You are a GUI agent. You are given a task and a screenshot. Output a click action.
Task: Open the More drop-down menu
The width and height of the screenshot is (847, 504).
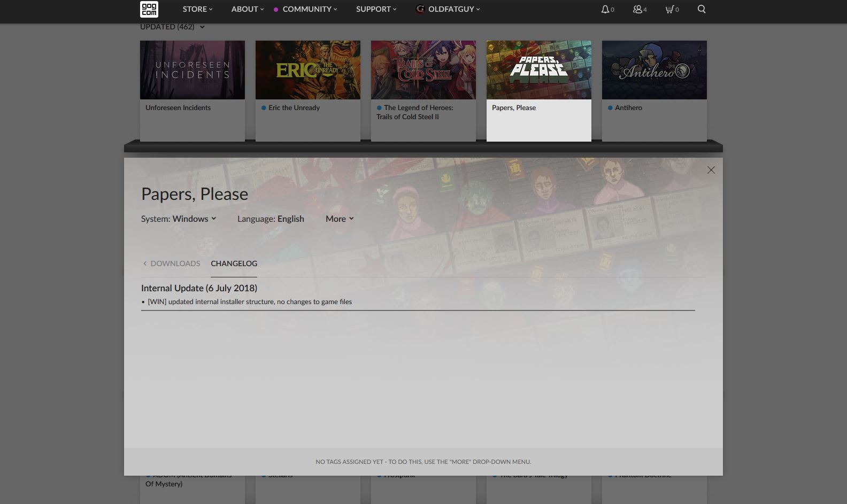point(340,219)
